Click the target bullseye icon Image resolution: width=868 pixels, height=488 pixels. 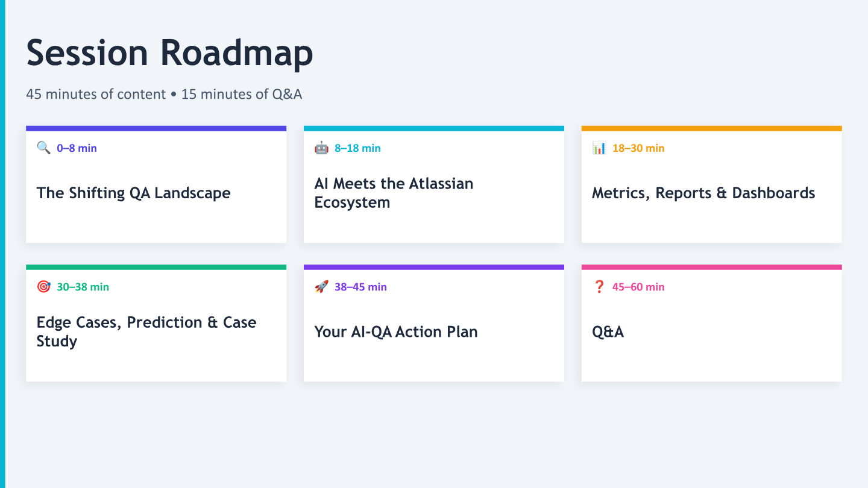pyautogui.click(x=43, y=287)
